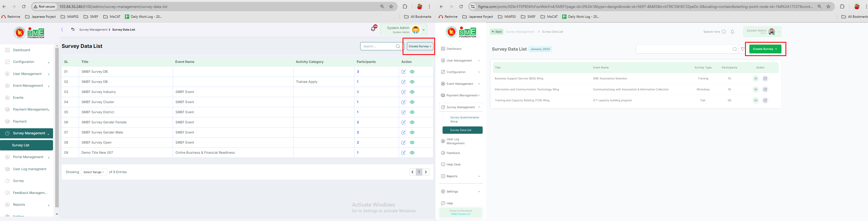The width and height of the screenshot is (868, 221).
Task: Click the reload icon in right browser
Action: pyautogui.click(x=461, y=6)
